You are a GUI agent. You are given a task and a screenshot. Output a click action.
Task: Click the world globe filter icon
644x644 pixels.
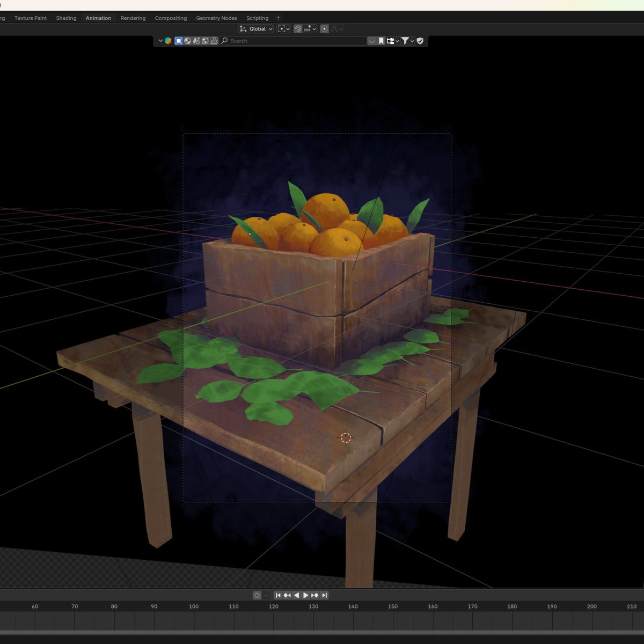pos(205,41)
